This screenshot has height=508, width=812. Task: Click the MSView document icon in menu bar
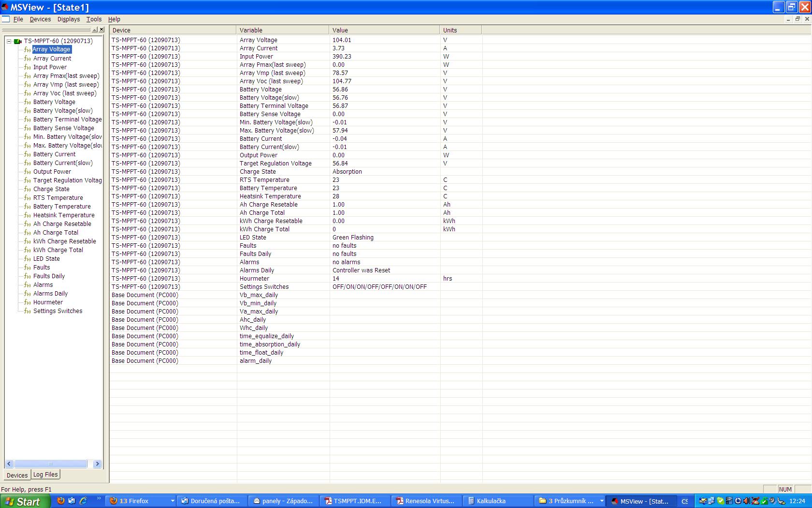pos(6,19)
